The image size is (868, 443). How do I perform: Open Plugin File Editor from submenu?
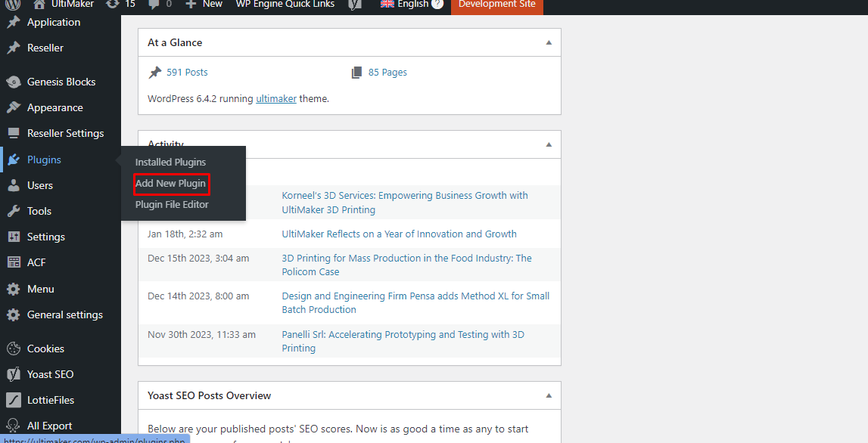(x=172, y=204)
